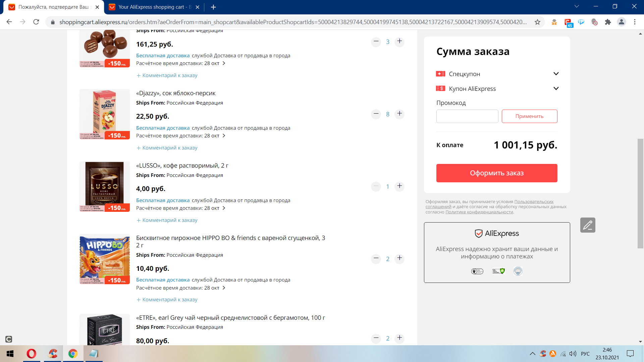The height and width of the screenshot is (362, 644).
Task: Click the page vertical scrollbar thumb
Action: (640, 193)
